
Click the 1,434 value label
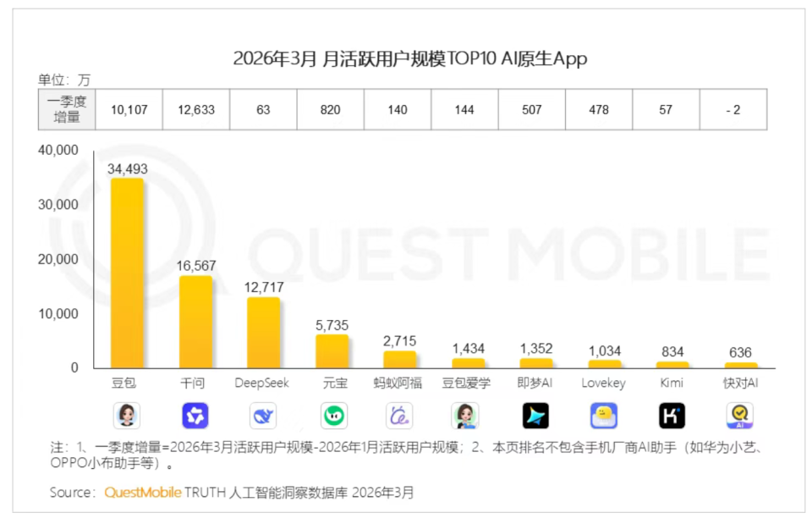[468, 348]
